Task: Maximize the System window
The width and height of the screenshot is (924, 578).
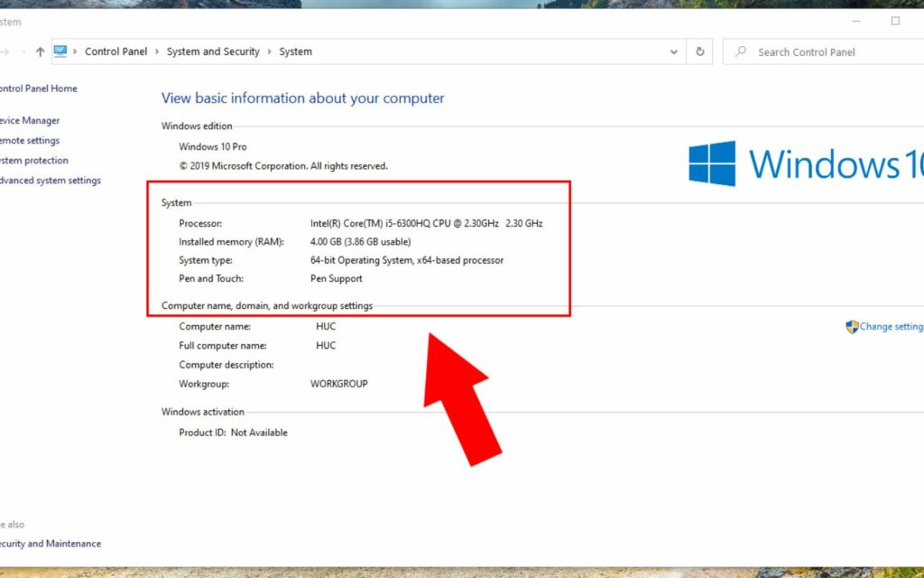Action: 895,21
